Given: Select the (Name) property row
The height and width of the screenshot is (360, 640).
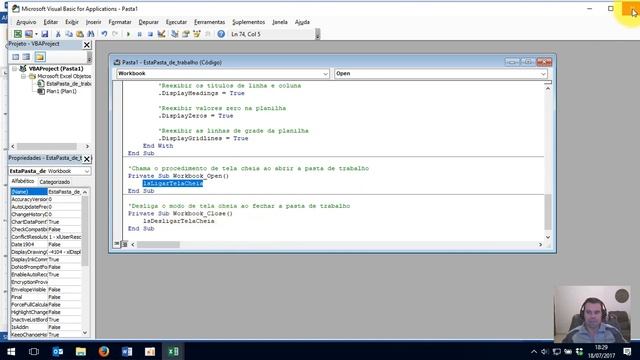Looking at the screenshot, I should coord(46,192).
